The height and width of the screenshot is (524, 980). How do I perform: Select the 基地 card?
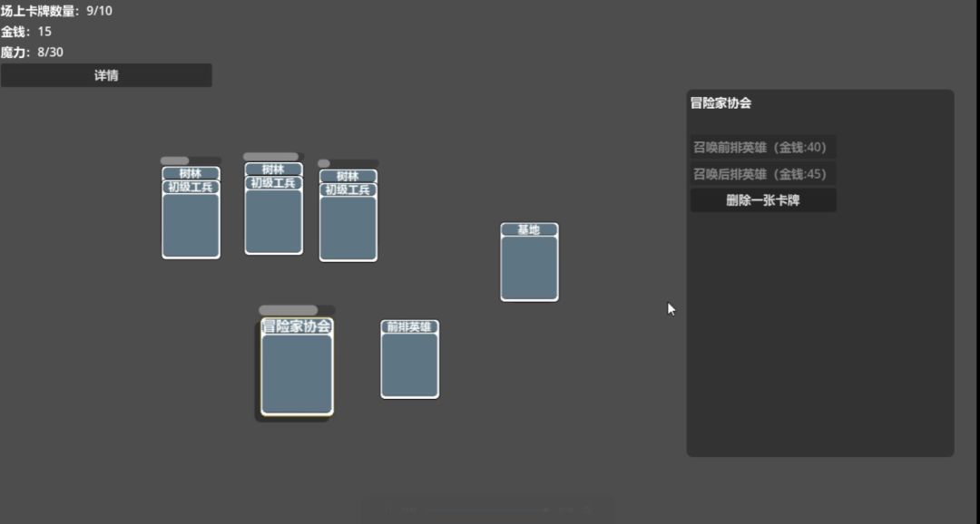coord(529,262)
